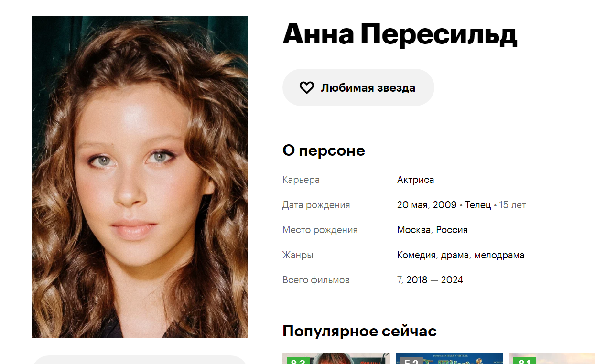Click the 2024 end year link
This screenshot has height=364, width=595.
pos(452,280)
